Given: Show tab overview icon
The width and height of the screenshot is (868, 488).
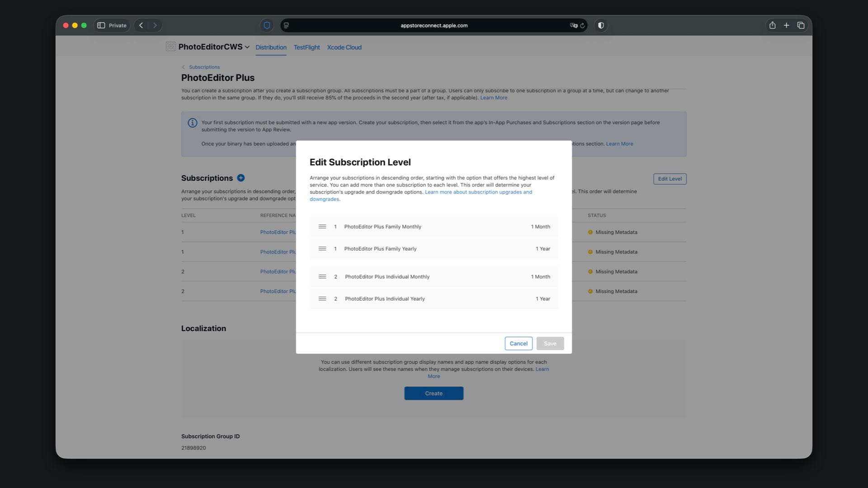Looking at the screenshot, I should (801, 25).
